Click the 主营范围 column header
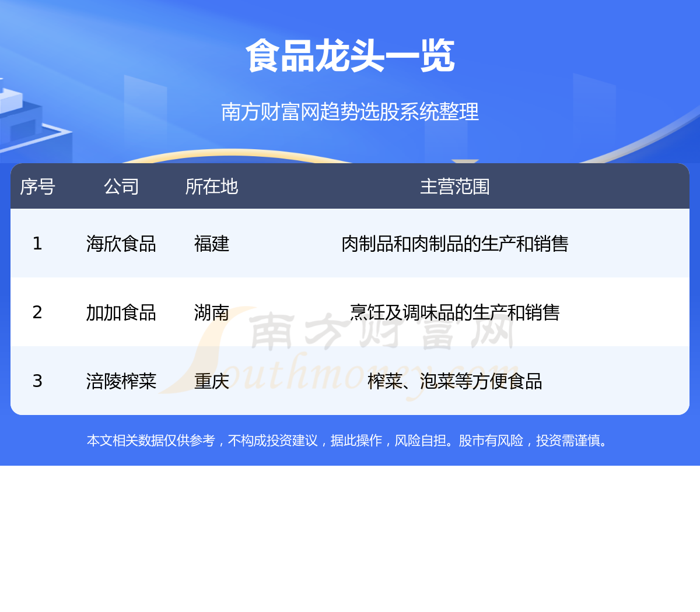 pyautogui.click(x=455, y=187)
